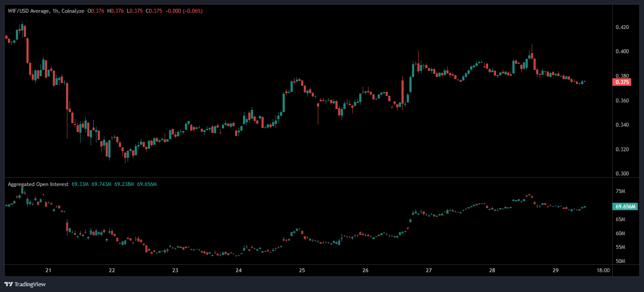
Task: Select date 24 on the time axis
Action: [238, 270]
